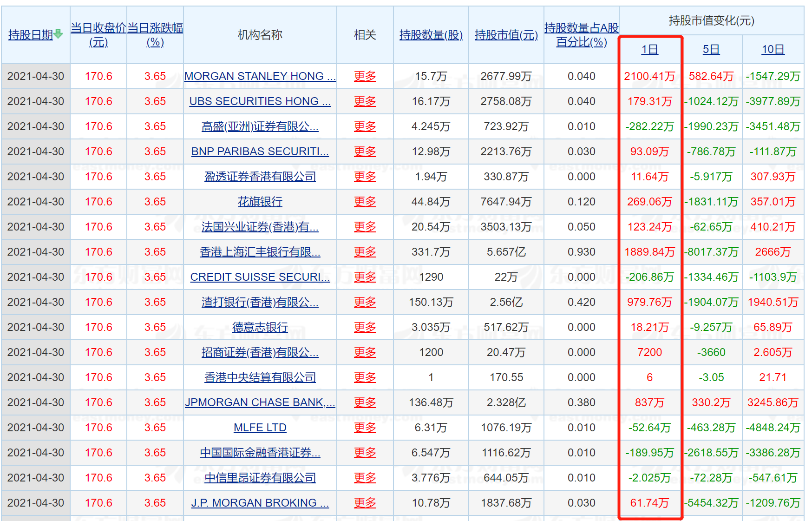The width and height of the screenshot is (812, 521).
Task: Click 更多 in 香港上海汇丰银行 row
Action: tap(365, 252)
